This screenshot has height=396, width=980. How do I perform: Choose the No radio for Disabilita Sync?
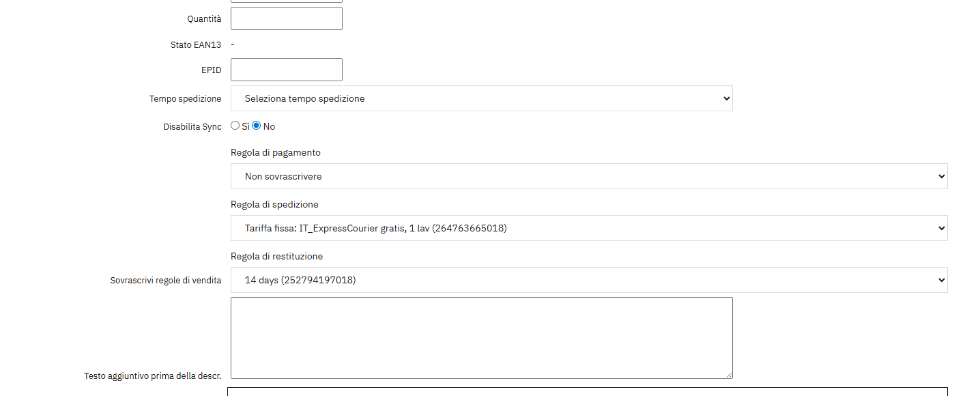click(x=257, y=126)
